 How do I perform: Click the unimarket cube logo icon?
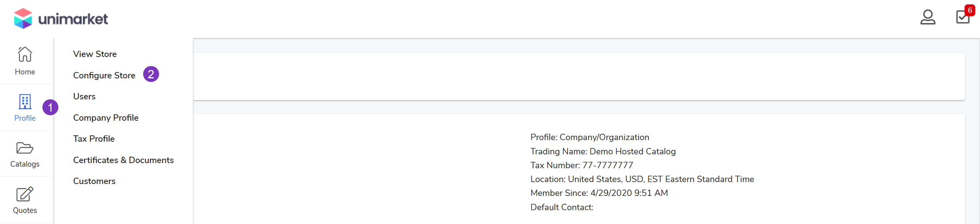click(23, 19)
